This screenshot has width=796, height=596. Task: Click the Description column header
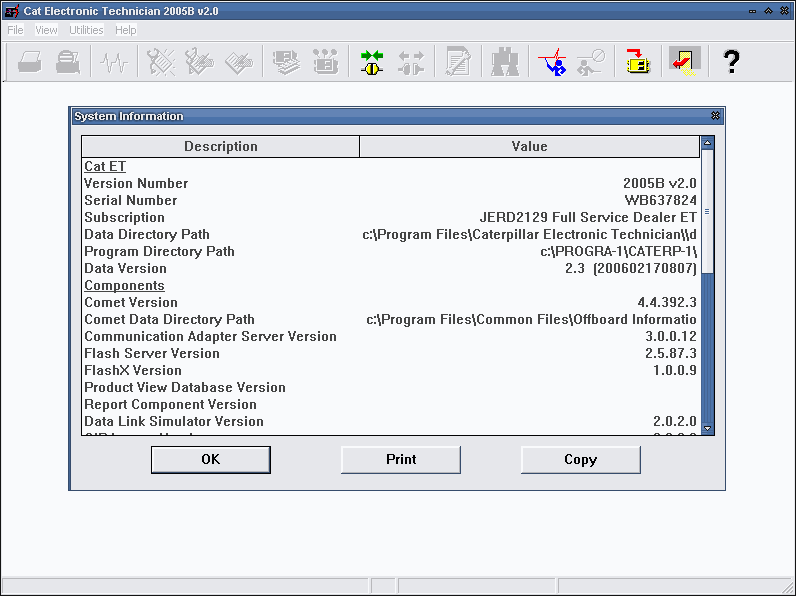tap(220, 147)
